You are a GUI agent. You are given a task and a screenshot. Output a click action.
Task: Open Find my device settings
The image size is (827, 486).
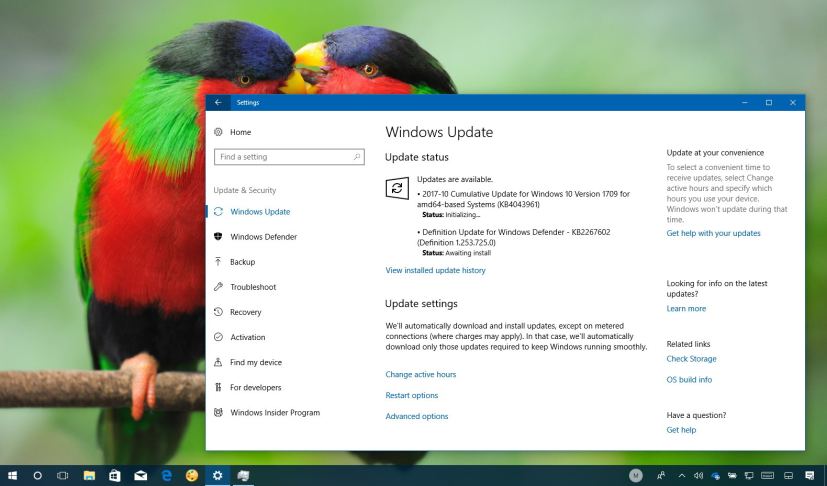[x=255, y=362]
